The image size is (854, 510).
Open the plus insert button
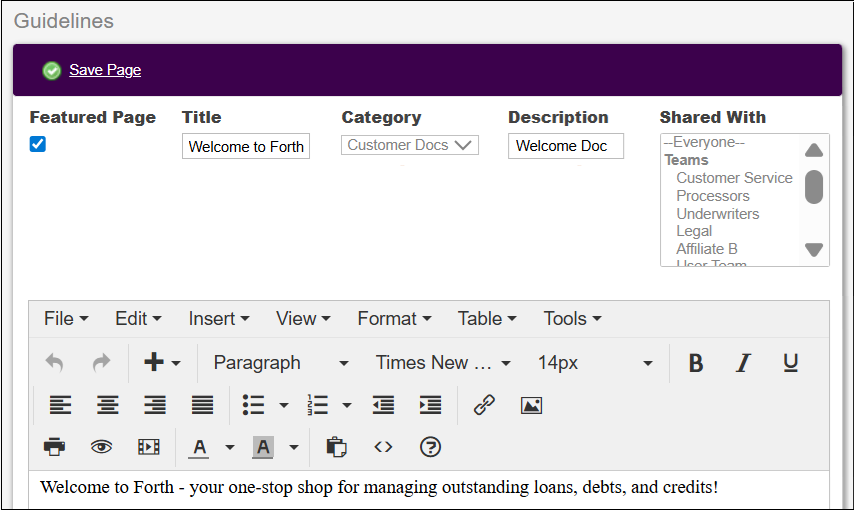154,362
